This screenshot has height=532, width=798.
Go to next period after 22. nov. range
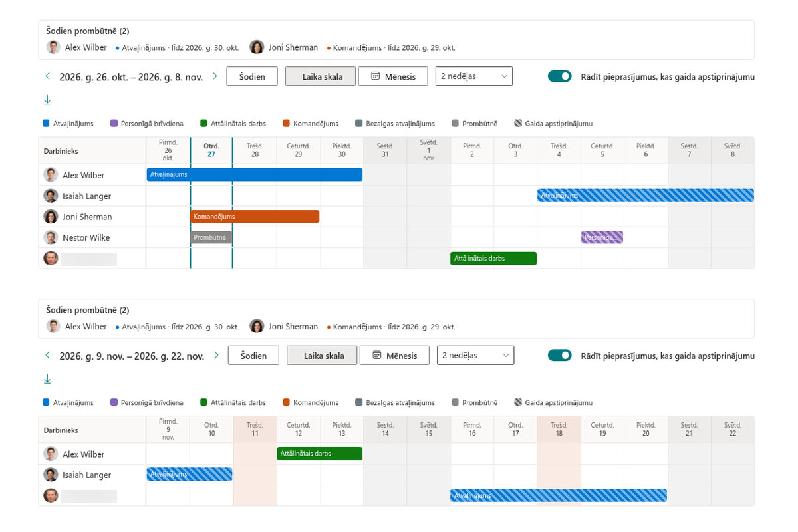(x=215, y=356)
